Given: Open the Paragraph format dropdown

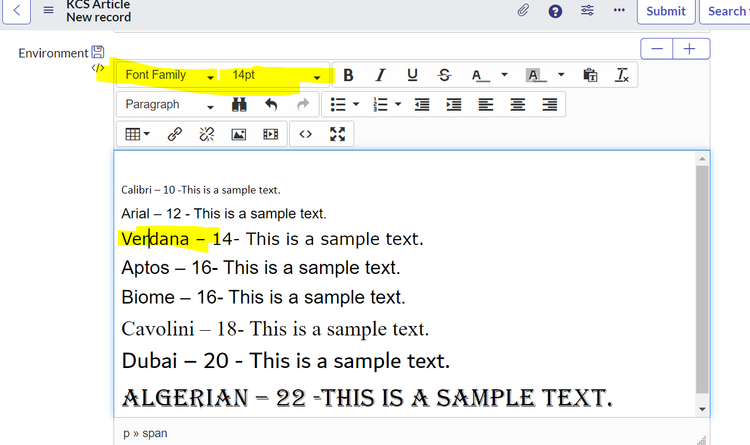Looking at the screenshot, I should pos(168,105).
